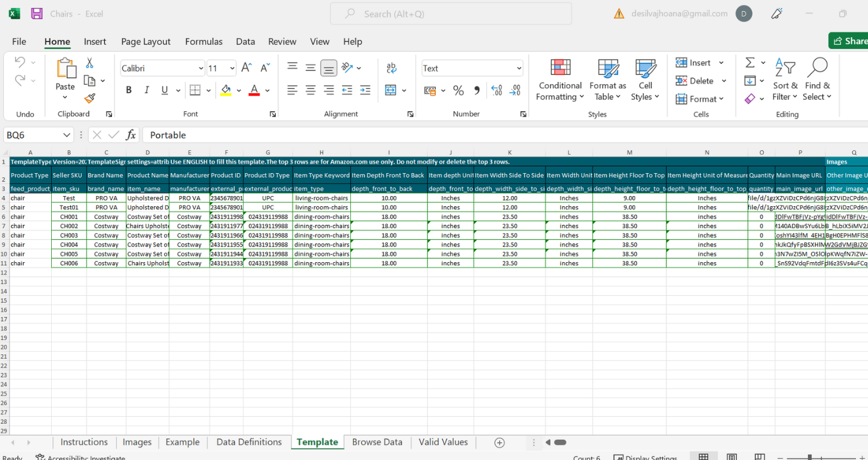868x460 pixels.
Task: Toggle Align Right for cells
Action: (x=329, y=90)
